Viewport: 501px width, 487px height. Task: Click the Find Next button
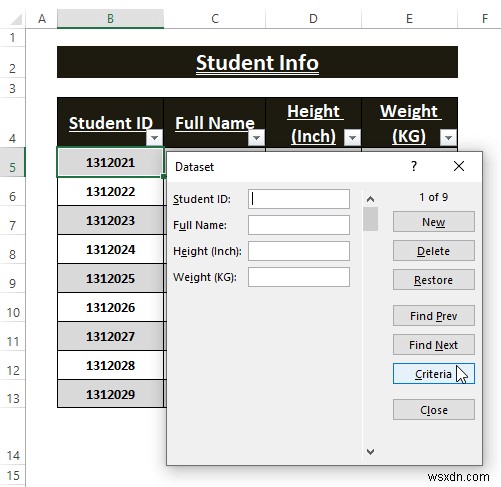[x=434, y=345]
